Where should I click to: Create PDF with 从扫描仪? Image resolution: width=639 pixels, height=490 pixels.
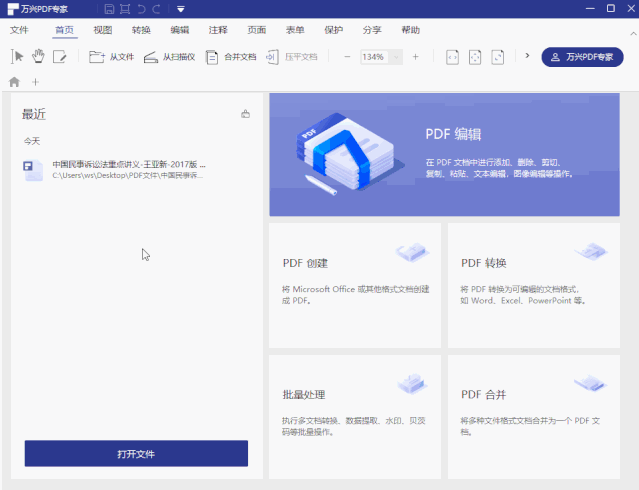pos(169,57)
